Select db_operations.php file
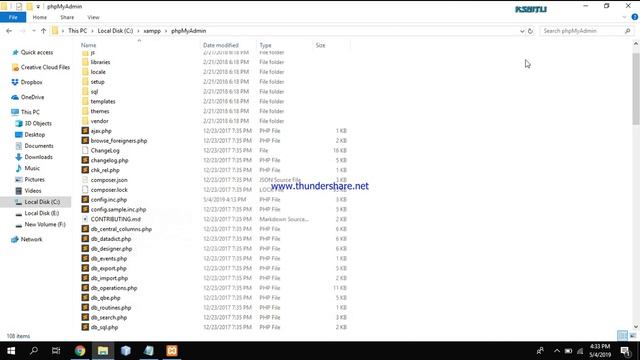 point(114,288)
